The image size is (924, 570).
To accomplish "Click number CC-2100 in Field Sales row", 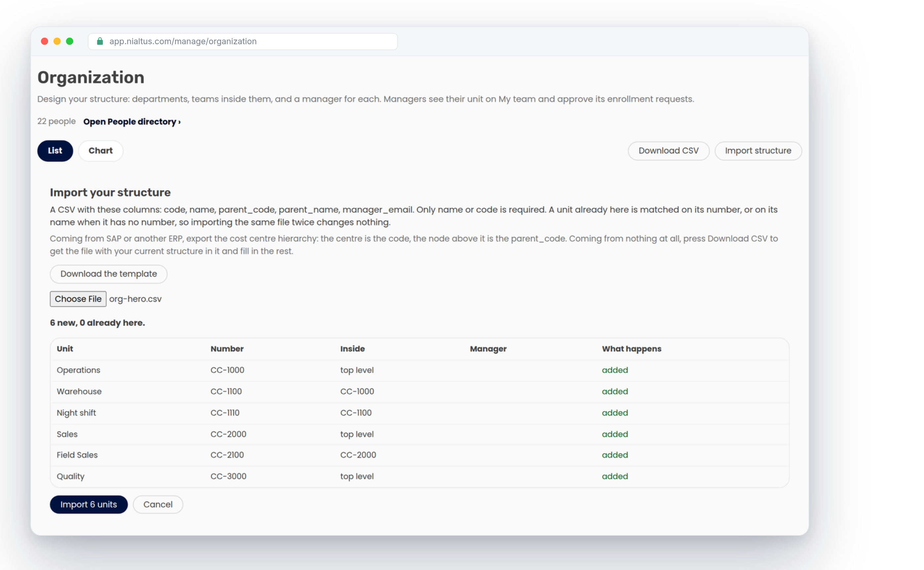I will click(227, 455).
